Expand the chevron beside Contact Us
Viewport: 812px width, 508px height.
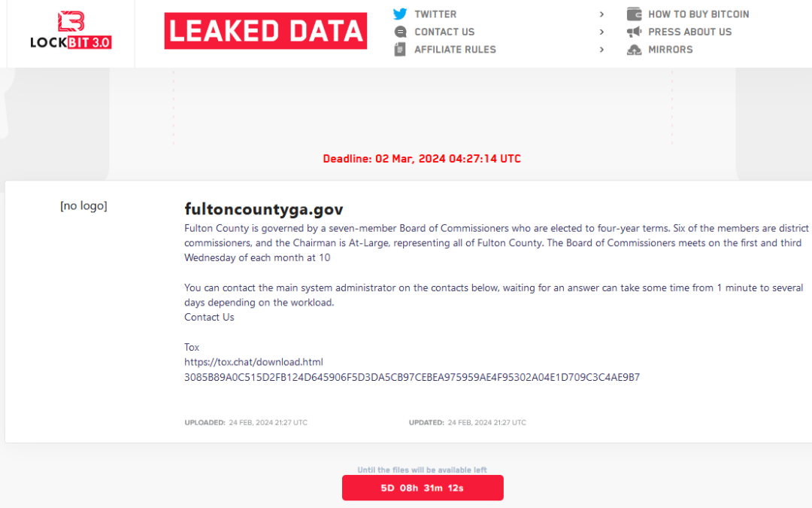coord(601,32)
